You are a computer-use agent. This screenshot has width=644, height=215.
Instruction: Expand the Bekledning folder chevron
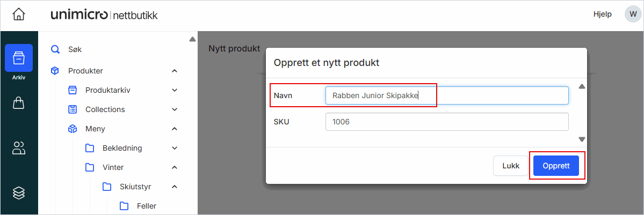pos(174,148)
